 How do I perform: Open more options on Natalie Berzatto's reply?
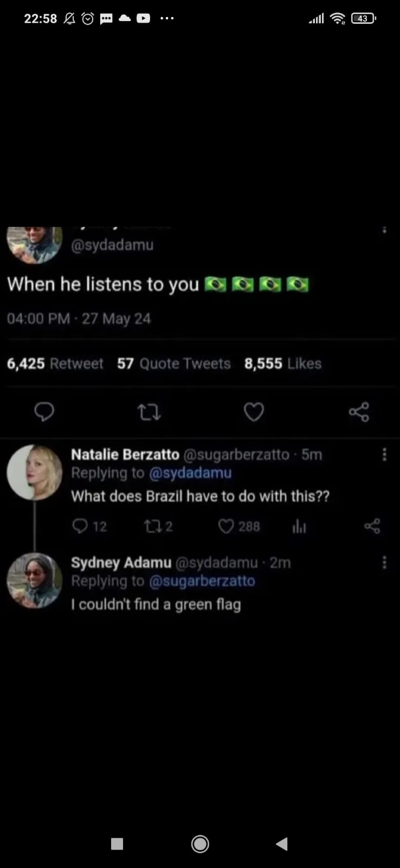tap(384, 455)
